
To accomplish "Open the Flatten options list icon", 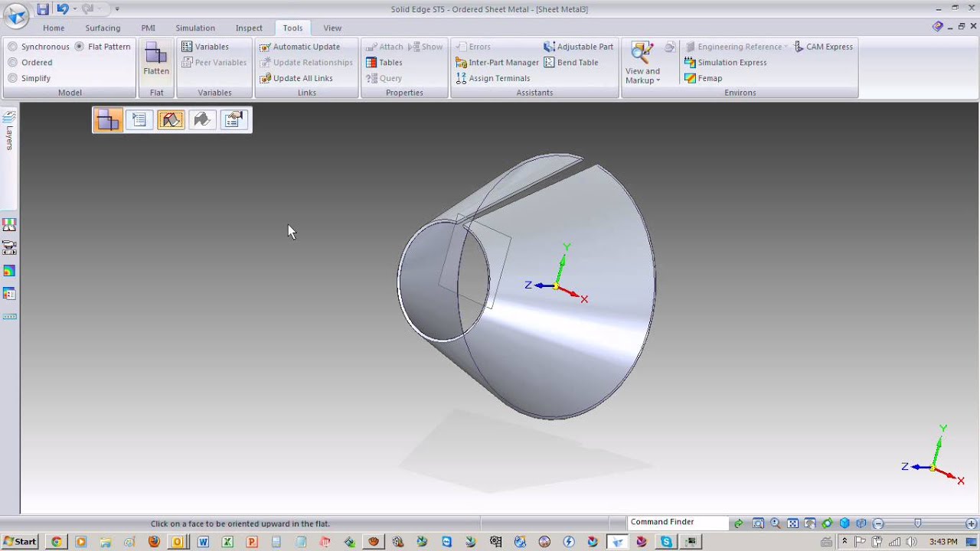I will 139,120.
